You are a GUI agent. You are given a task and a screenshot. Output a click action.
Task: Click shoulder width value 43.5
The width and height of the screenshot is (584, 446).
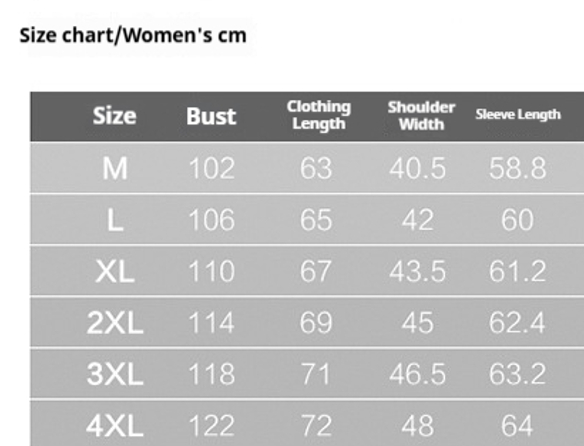tap(418, 271)
